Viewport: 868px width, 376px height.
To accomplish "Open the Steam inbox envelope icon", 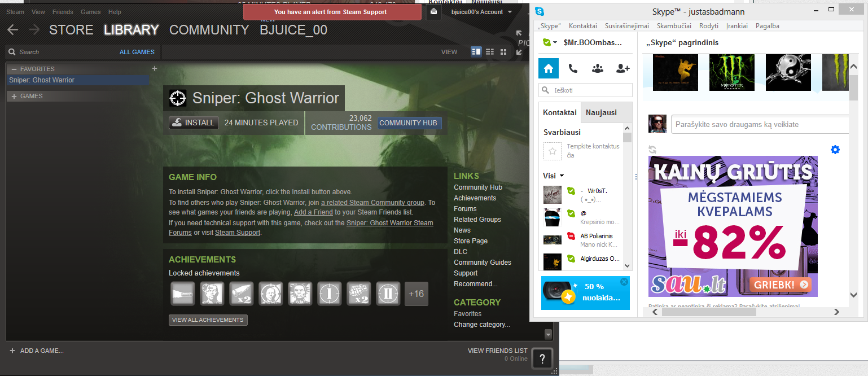I will coord(433,12).
